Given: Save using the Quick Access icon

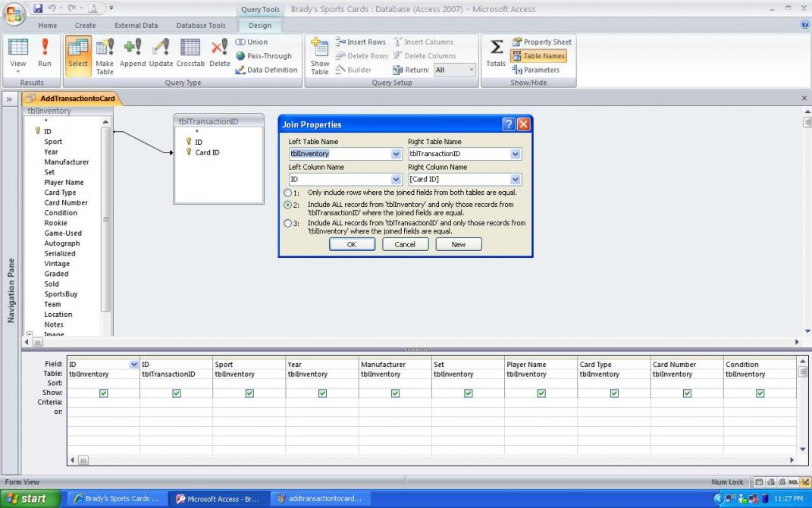Looking at the screenshot, I should [x=38, y=8].
